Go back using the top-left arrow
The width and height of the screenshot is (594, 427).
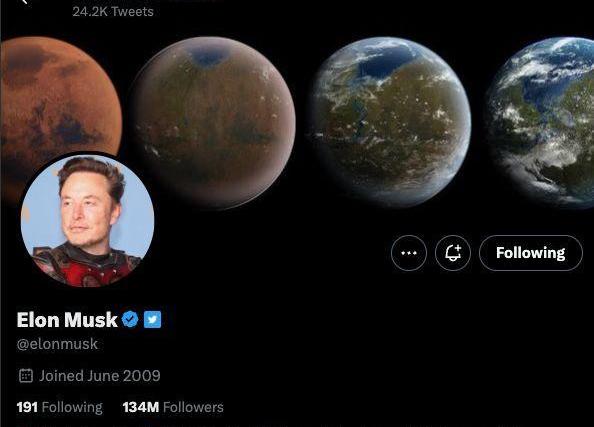point(25,2)
